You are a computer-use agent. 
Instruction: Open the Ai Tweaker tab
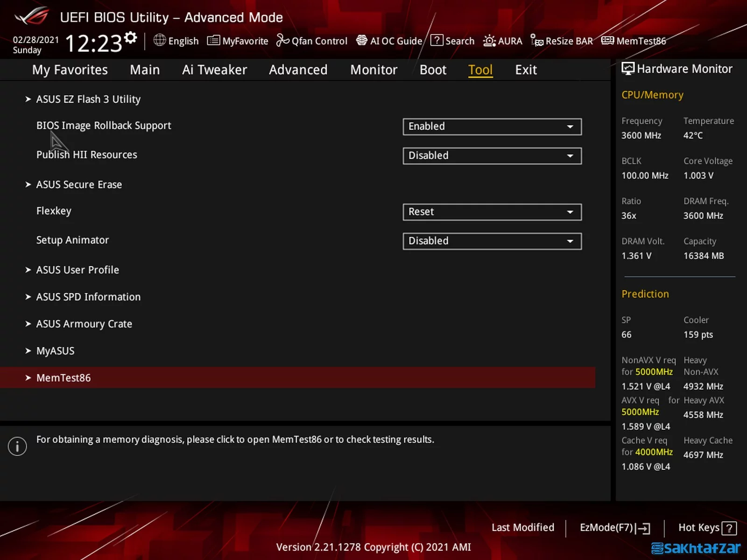pos(214,70)
